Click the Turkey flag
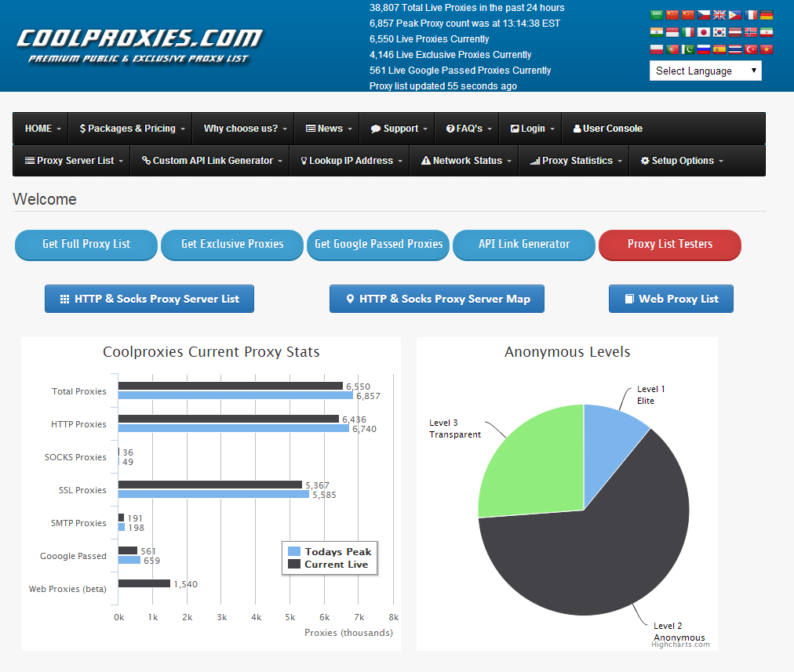 pos(751,49)
